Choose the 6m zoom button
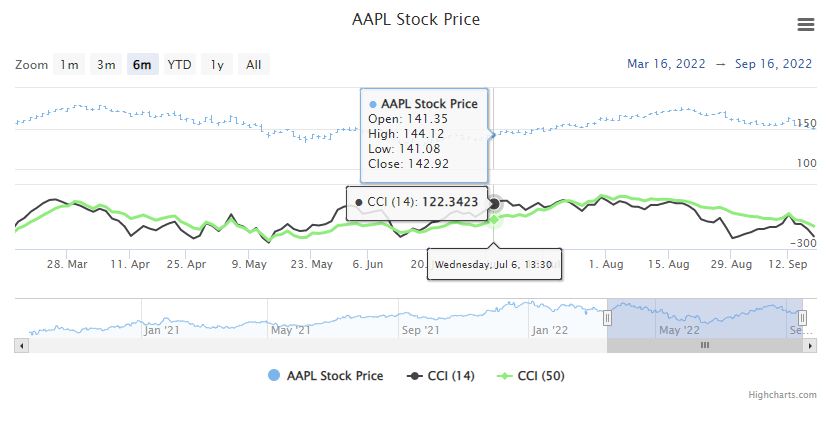 pyautogui.click(x=142, y=65)
